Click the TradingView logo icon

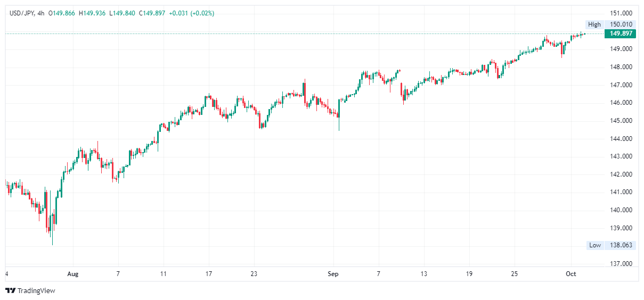click(x=10, y=290)
